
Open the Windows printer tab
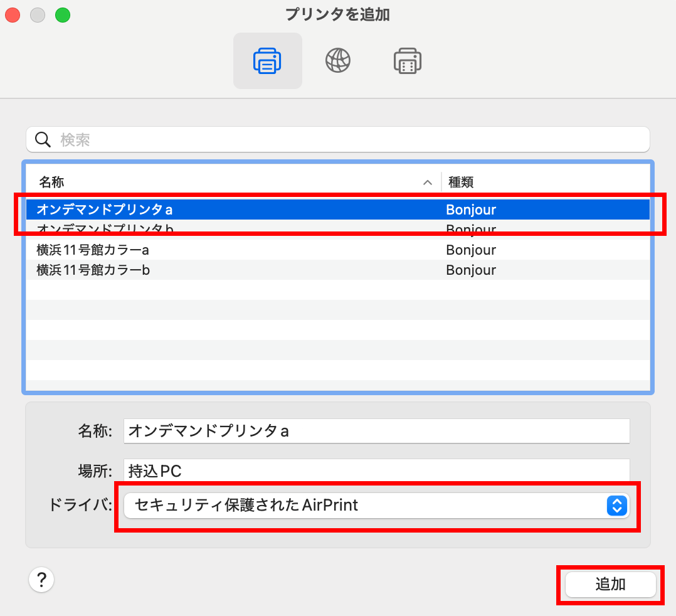pyautogui.click(x=408, y=61)
